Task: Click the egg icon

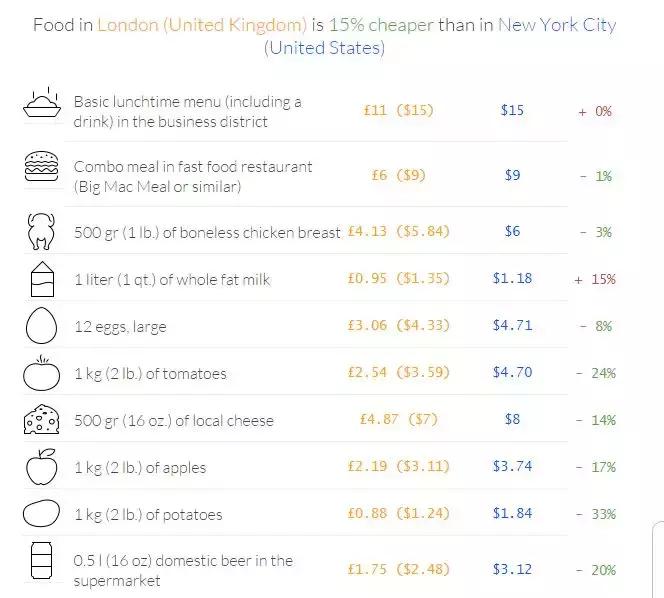Action: pyautogui.click(x=40, y=326)
